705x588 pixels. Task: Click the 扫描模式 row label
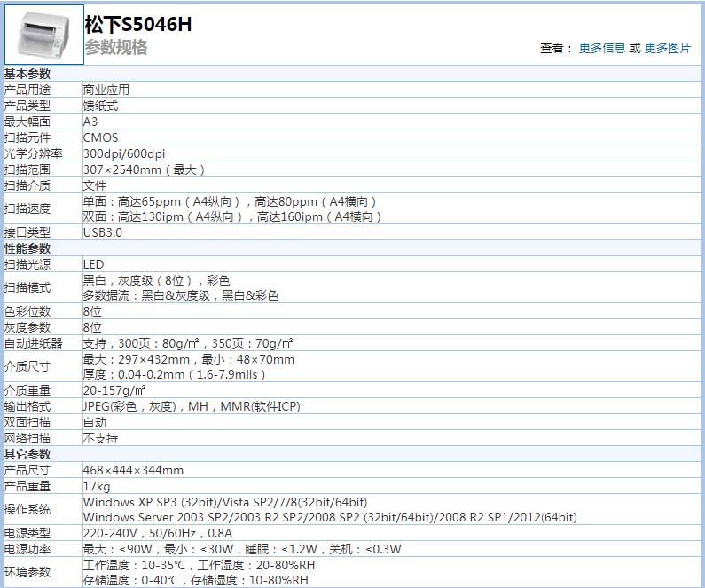[27, 287]
